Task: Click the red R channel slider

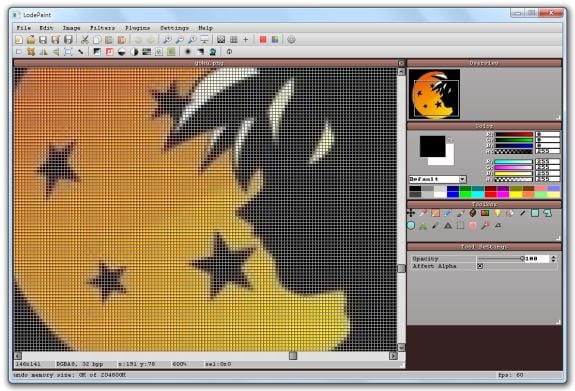Action: point(514,134)
